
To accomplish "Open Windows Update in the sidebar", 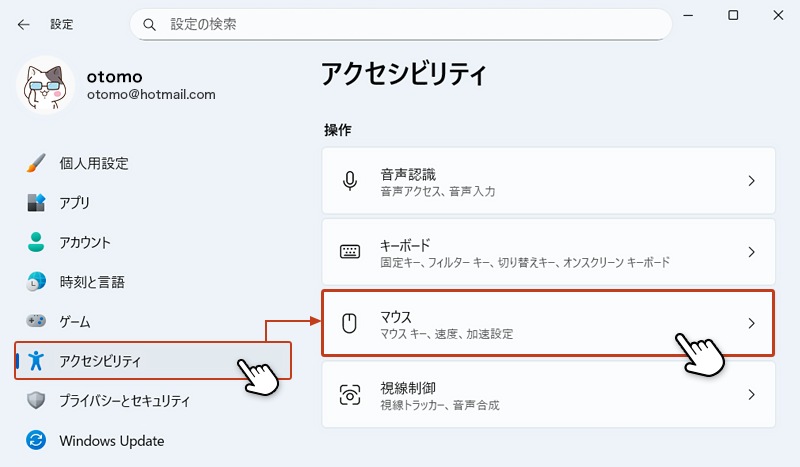I will click(x=153, y=440).
